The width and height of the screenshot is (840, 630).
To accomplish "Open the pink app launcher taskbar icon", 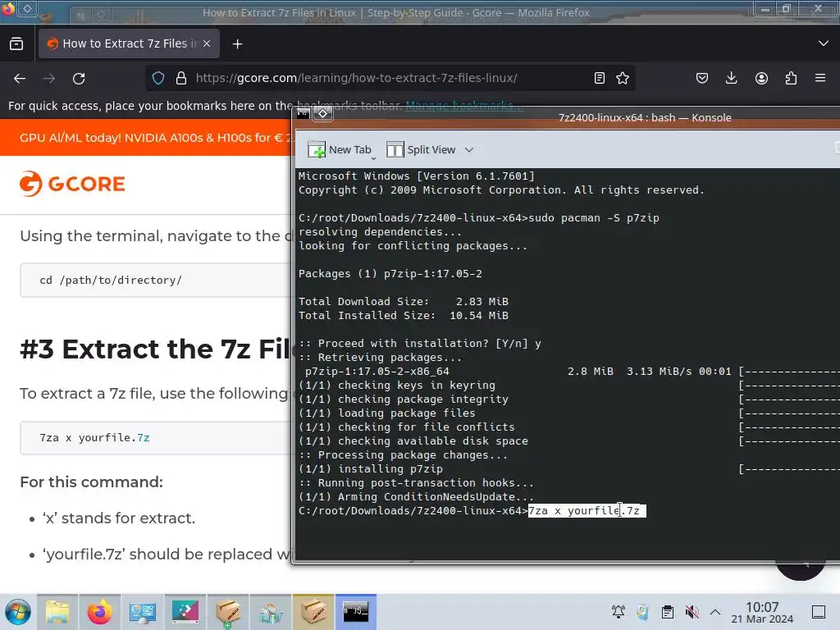I will pyautogui.click(x=185, y=612).
